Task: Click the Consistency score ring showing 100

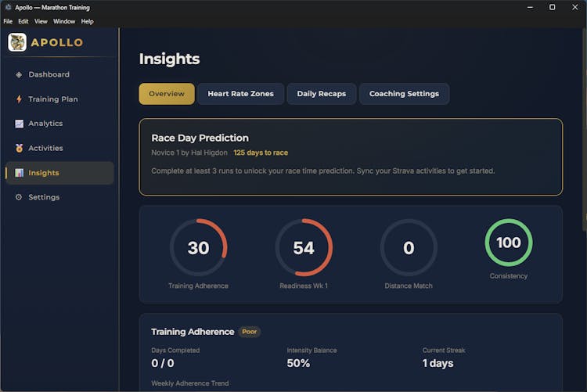Action: coord(509,243)
